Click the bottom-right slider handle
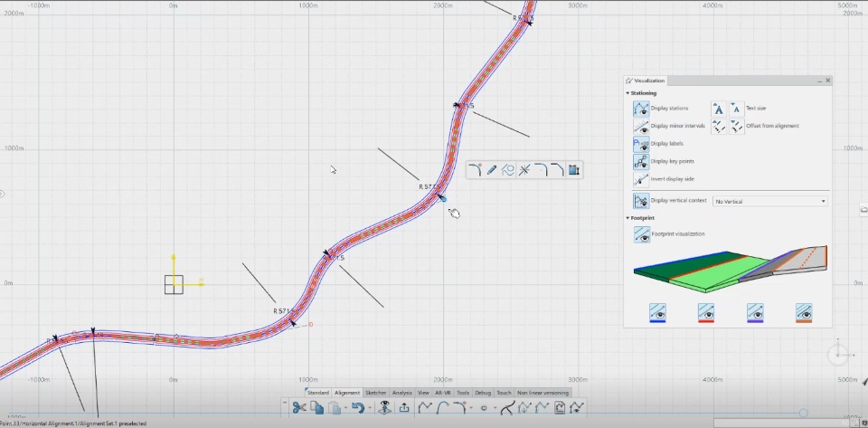Image resolution: width=868 pixels, height=428 pixels. point(803,413)
